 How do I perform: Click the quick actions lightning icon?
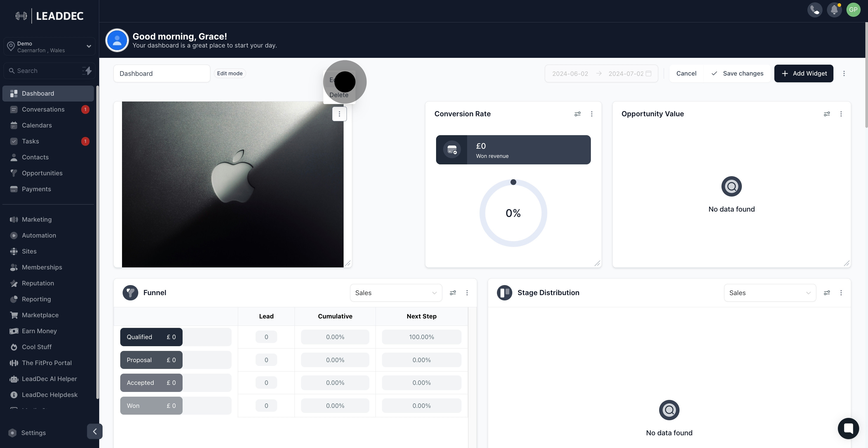coord(87,71)
